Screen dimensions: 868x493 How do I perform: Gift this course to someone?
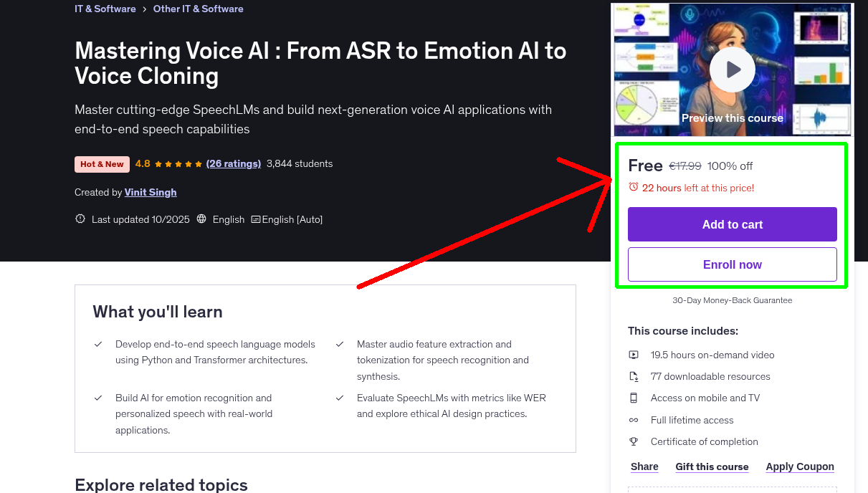712,466
